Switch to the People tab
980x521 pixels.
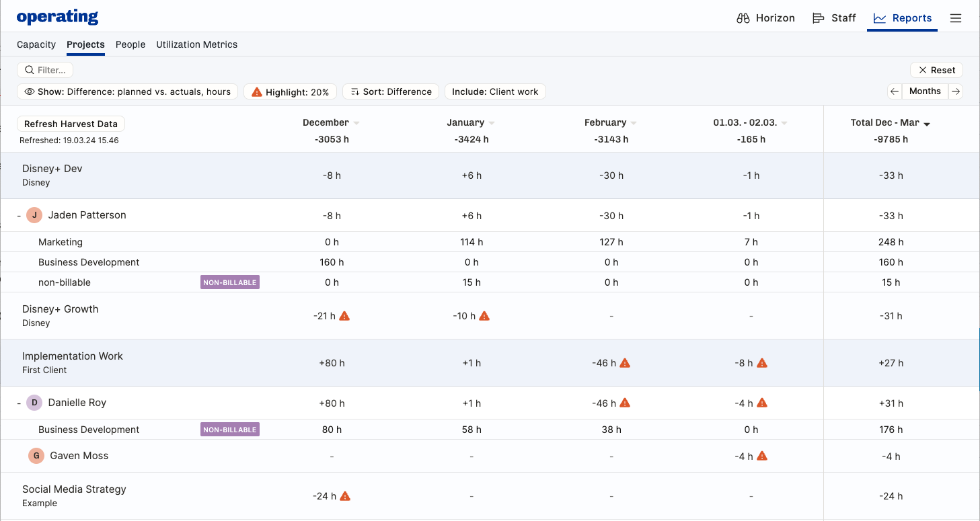coord(130,44)
